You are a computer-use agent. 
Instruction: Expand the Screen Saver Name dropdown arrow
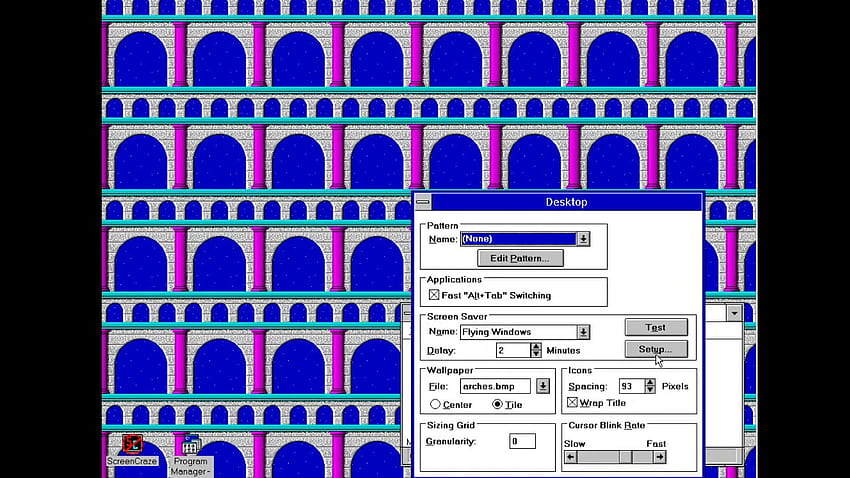tap(583, 332)
